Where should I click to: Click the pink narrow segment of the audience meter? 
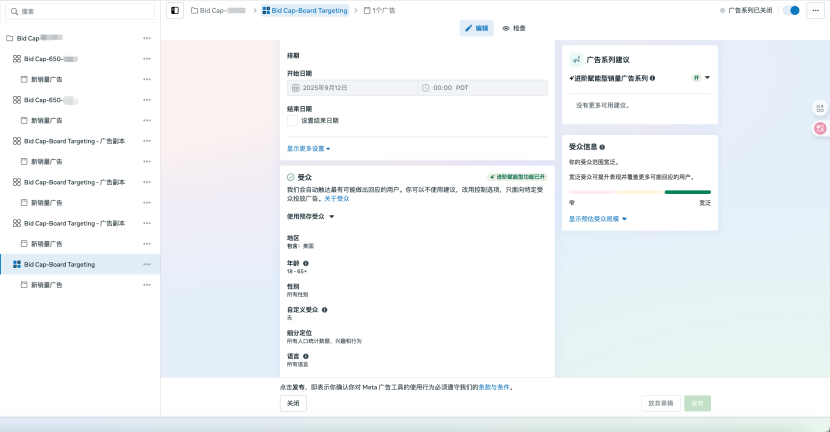click(592, 192)
